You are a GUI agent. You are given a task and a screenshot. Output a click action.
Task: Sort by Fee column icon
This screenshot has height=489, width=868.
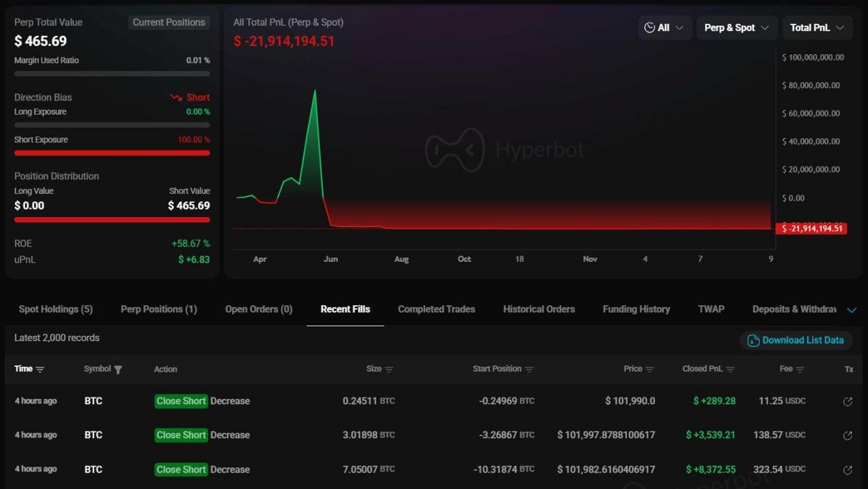click(x=800, y=370)
